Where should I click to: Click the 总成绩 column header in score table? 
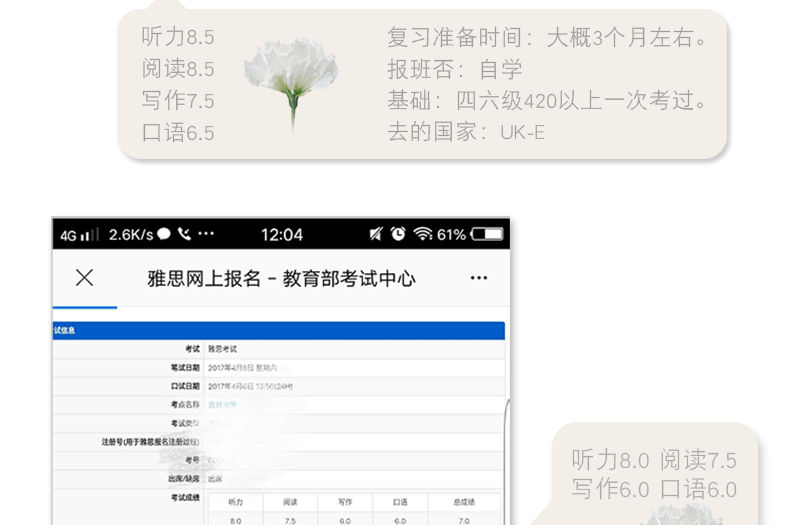[x=464, y=502]
